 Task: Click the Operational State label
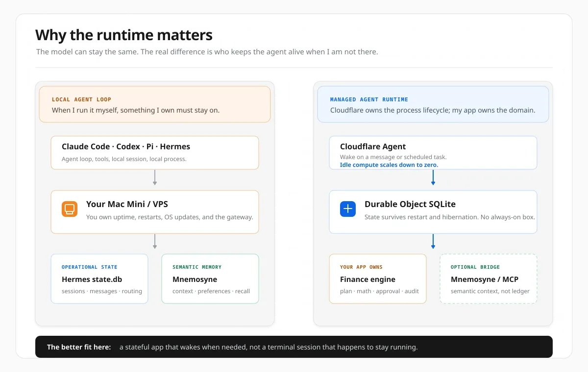(90, 267)
